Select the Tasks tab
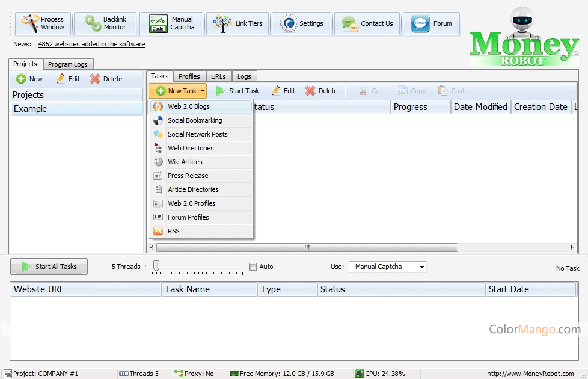This screenshot has height=379, width=588. 159,76
